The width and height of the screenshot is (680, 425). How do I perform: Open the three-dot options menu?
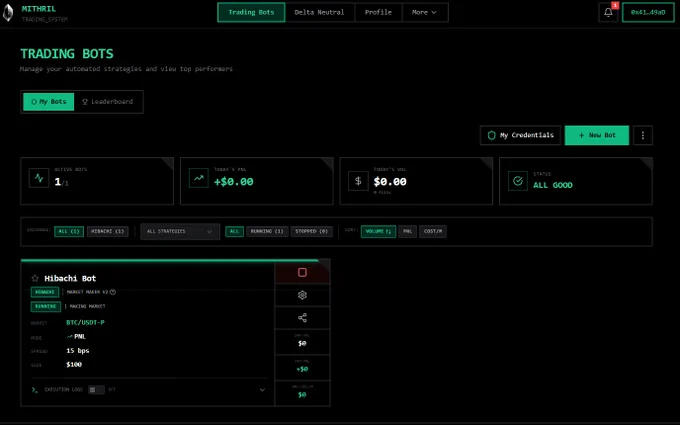point(643,135)
